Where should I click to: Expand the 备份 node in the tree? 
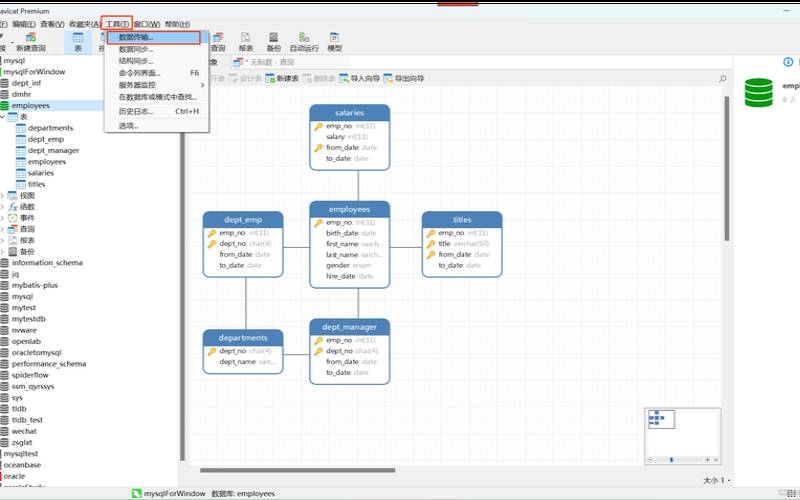pyautogui.click(x=4, y=251)
